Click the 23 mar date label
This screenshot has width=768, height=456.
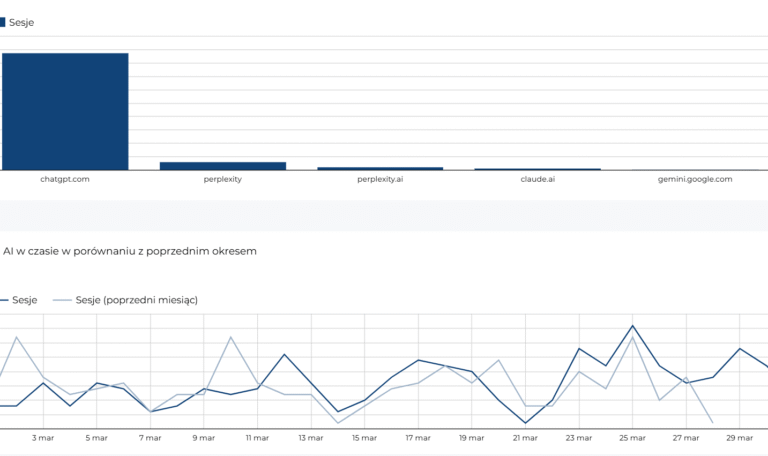coord(578,437)
